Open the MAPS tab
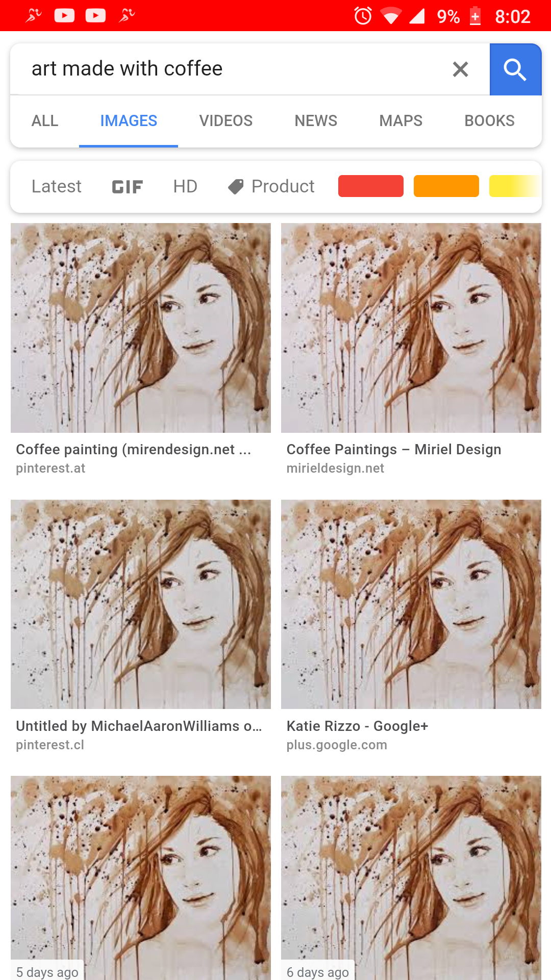Viewport: 551px width, 980px height. (400, 121)
